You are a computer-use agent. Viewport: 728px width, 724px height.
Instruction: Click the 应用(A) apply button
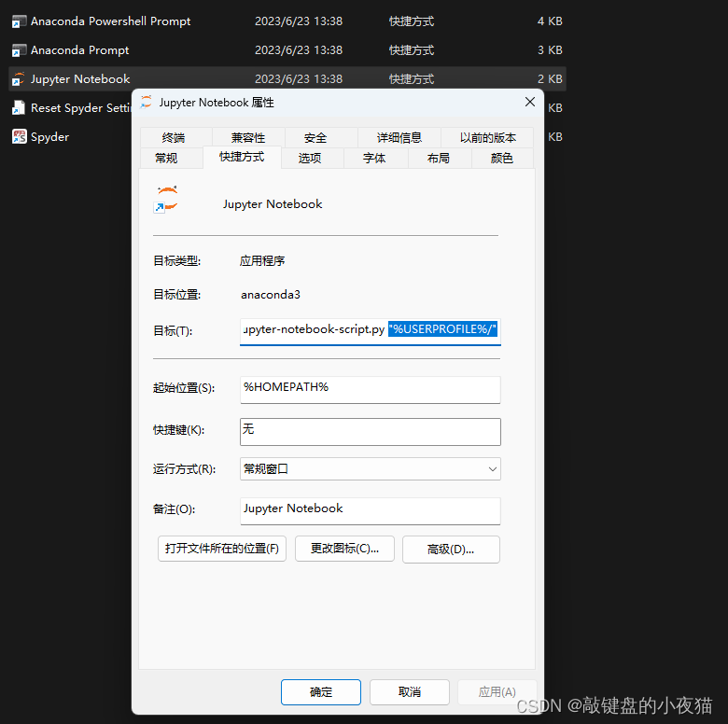(497, 692)
